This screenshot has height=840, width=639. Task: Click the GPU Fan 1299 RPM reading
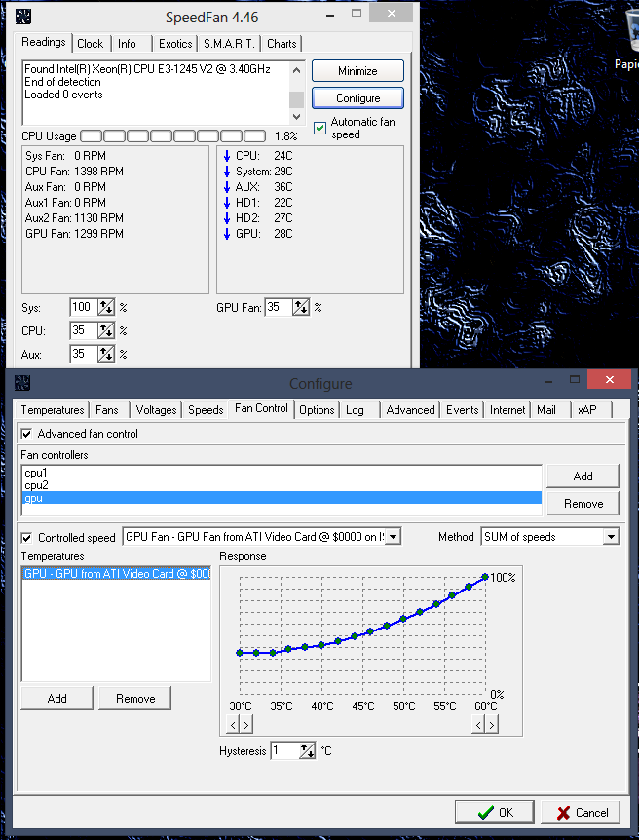(x=74, y=234)
